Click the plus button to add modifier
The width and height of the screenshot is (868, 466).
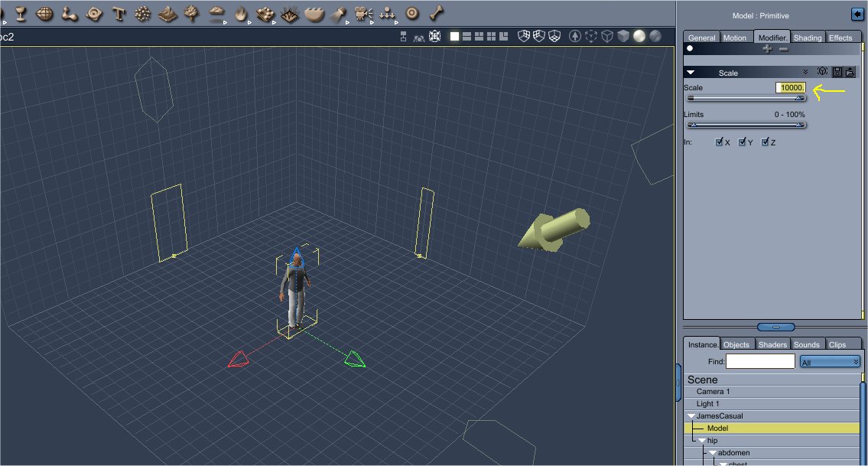click(767, 49)
